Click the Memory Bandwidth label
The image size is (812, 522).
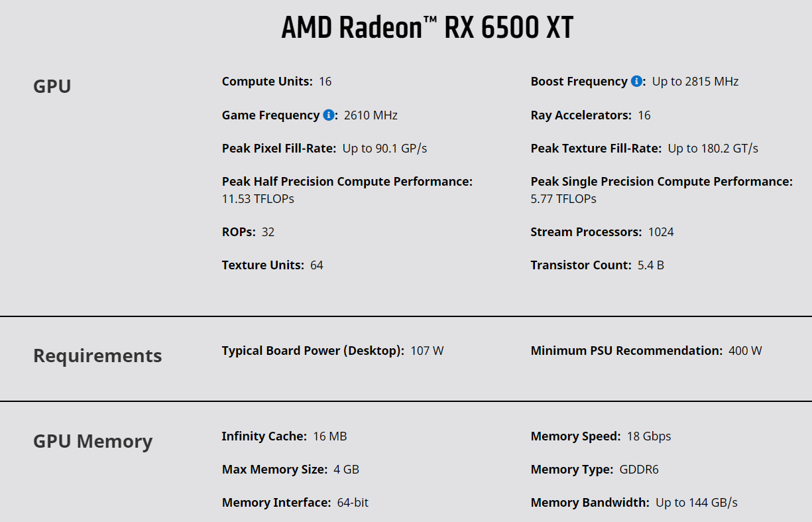pyautogui.click(x=590, y=502)
